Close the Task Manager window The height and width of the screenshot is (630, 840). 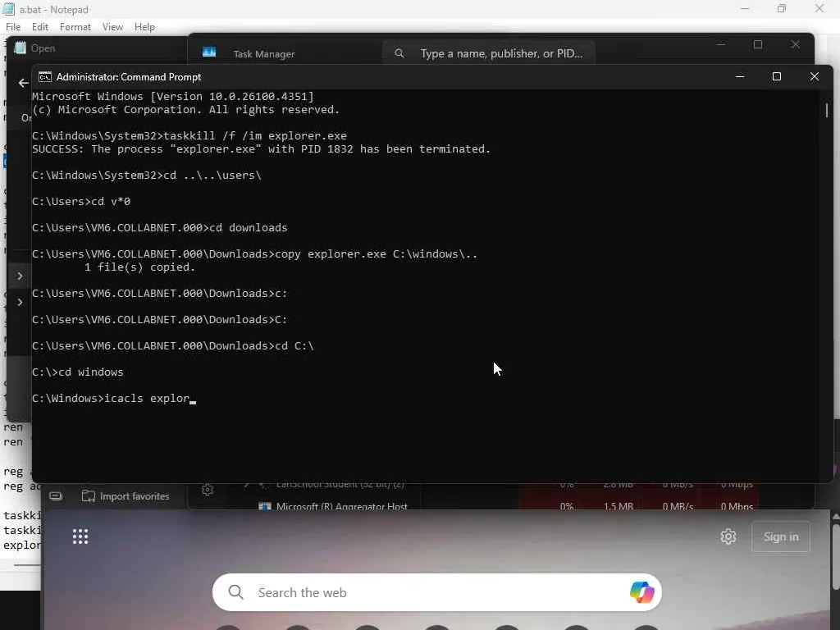(x=796, y=45)
